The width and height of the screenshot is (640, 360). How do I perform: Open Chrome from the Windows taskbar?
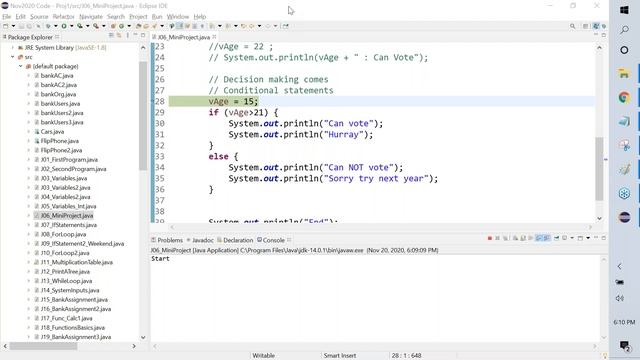[x=624, y=97]
